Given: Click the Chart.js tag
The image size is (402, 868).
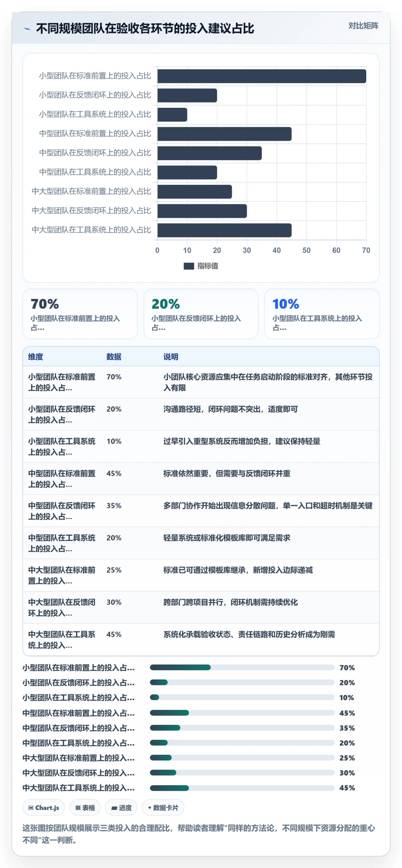Looking at the screenshot, I should click(x=44, y=808).
